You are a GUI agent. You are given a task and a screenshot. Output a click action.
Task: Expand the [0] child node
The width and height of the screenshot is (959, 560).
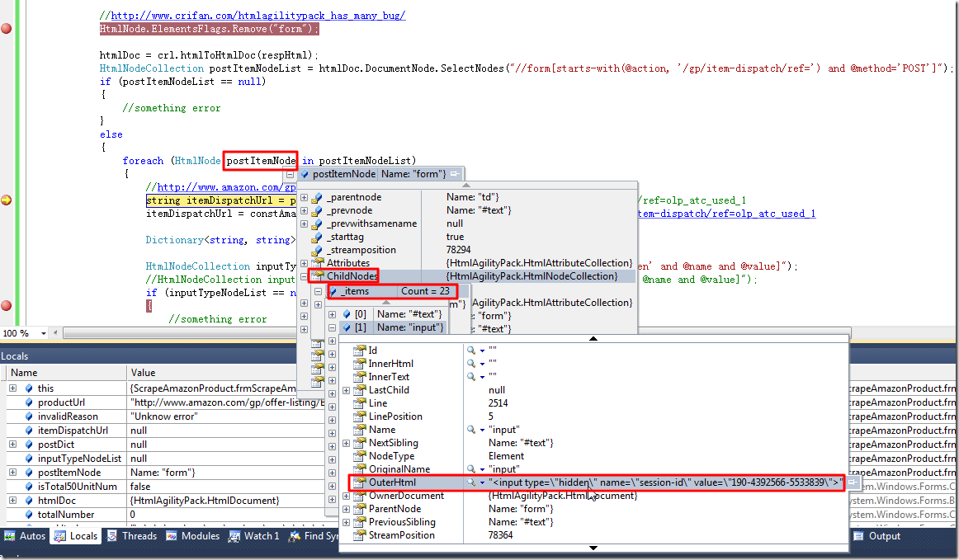tap(332, 314)
